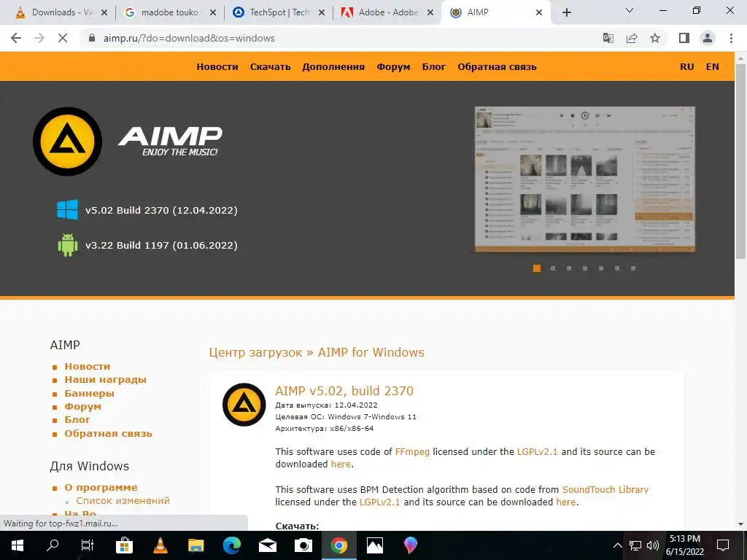Open VLC cone icon on taskbar
The height and width of the screenshot is (560, 747).
[160, 545]
